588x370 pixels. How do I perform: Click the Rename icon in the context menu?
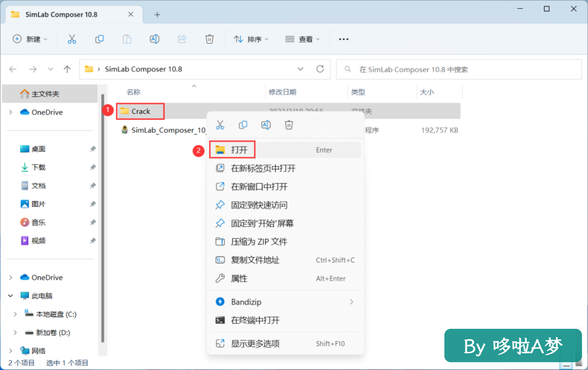click(x=266, y=125)
